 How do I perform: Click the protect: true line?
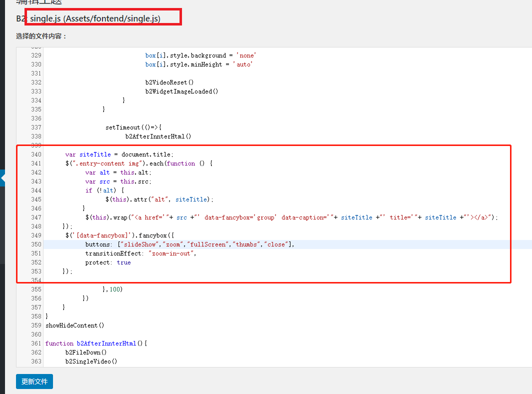pyautogui.click(x=107, y=262)
